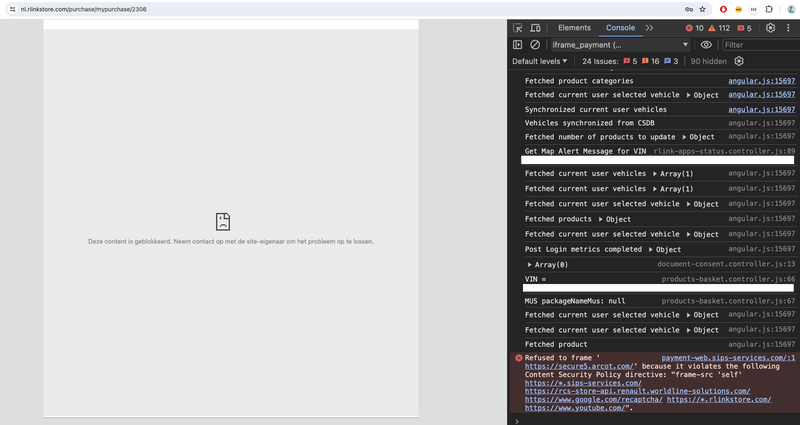Viewport: 800px width, 425px height.
Task: Click the 'Fetched product' log line
Action: (556, 344)
